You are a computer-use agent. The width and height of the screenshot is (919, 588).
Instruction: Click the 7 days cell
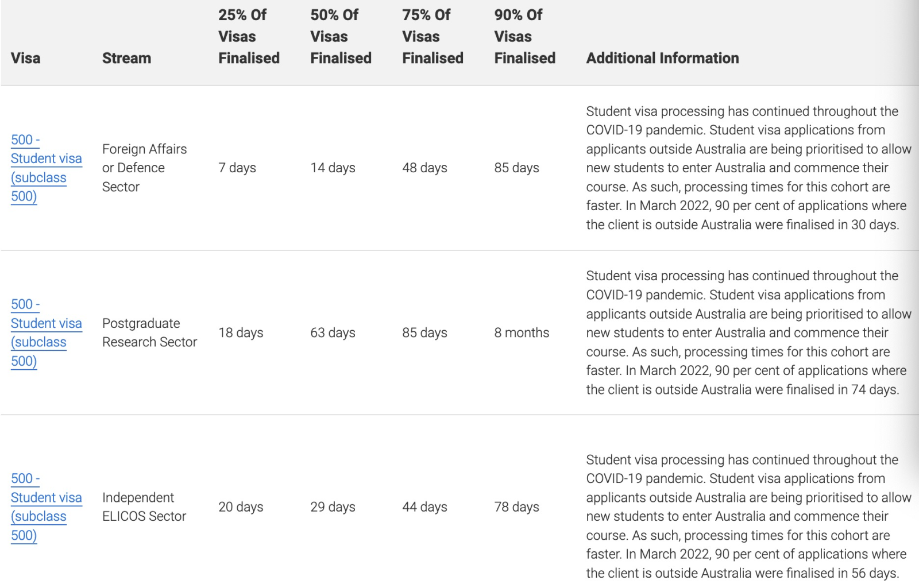(237, 168)
